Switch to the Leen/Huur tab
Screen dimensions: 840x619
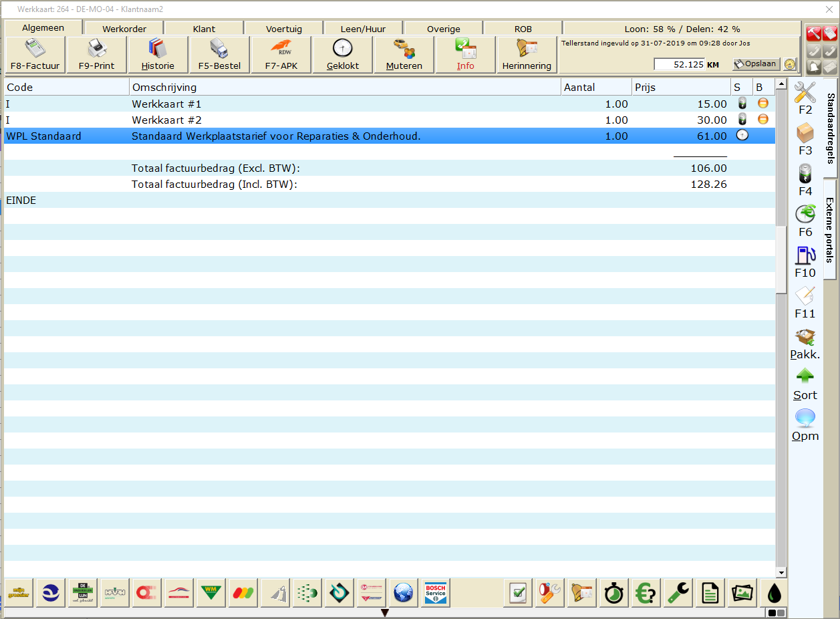364,29
